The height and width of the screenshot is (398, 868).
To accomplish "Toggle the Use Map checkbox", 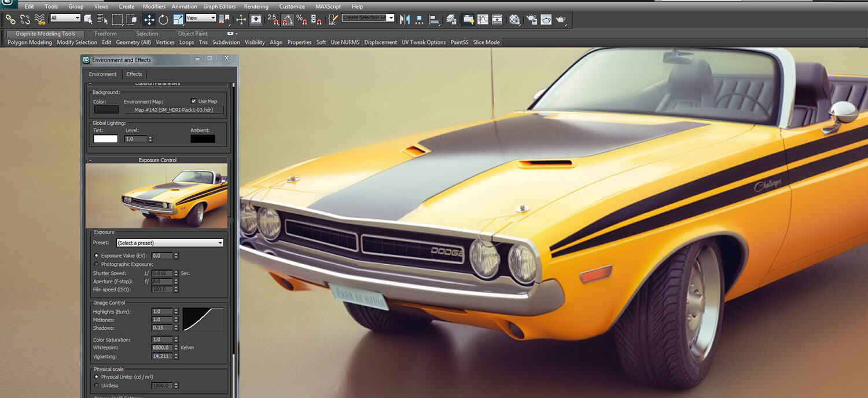I will pyautogui.click(x=194, y=101).
